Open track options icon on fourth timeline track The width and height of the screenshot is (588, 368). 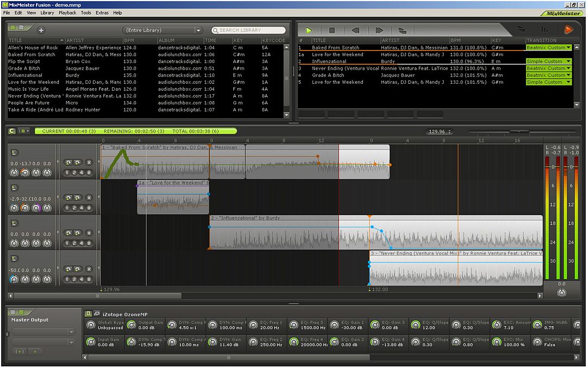coord(14,258)
